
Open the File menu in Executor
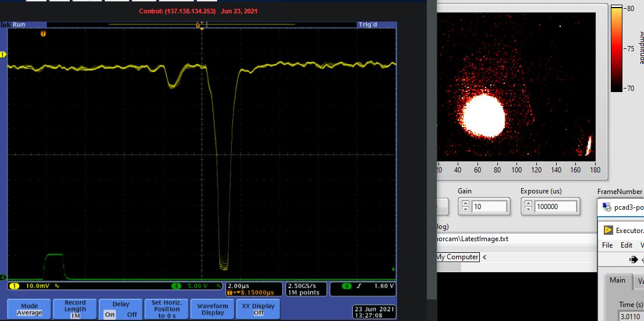point(607,245)
